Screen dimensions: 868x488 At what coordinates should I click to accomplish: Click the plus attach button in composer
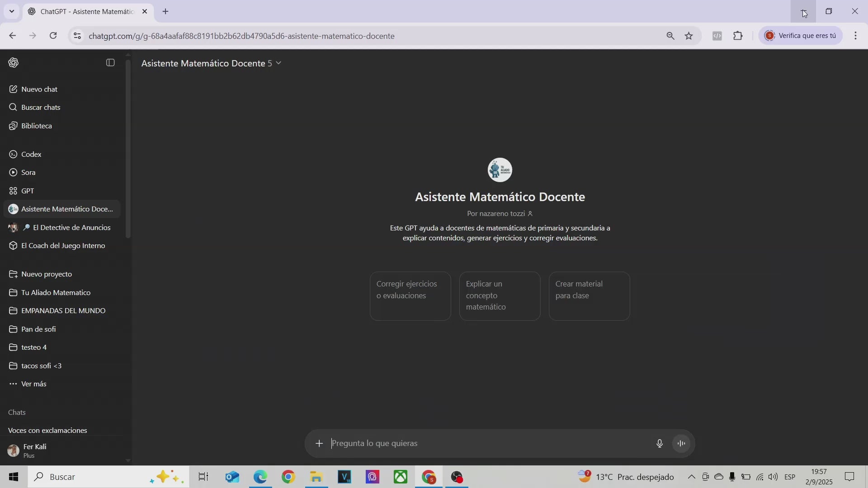[319, 444]
